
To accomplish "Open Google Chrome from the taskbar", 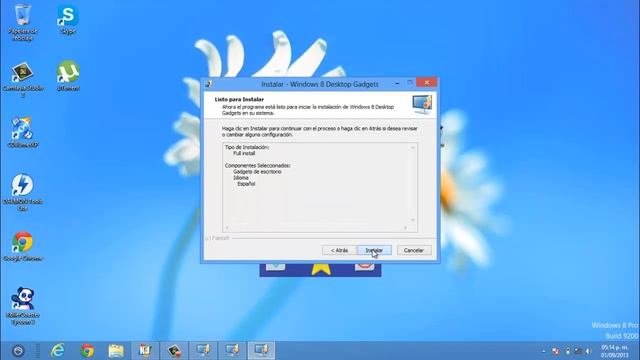I will tap(87, 351).
